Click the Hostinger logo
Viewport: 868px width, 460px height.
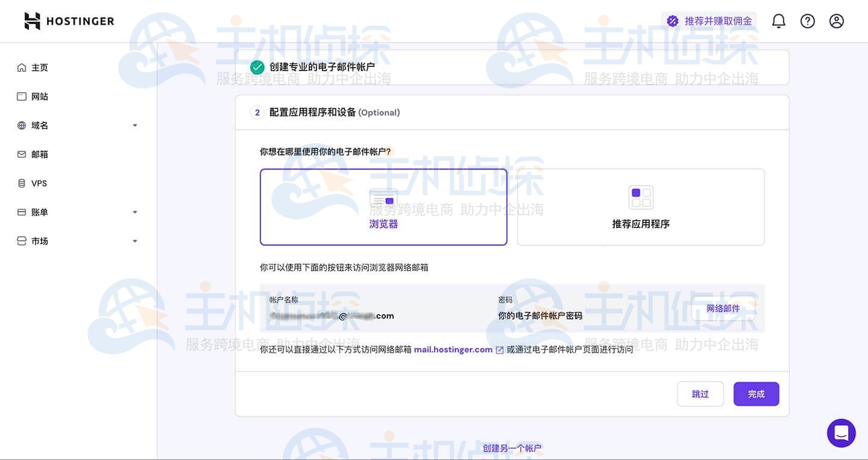pos(69,21)
